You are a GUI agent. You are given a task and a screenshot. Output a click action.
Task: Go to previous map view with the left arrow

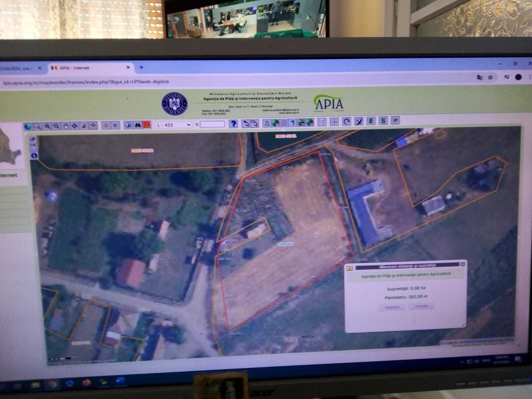[x=106, y=125]
